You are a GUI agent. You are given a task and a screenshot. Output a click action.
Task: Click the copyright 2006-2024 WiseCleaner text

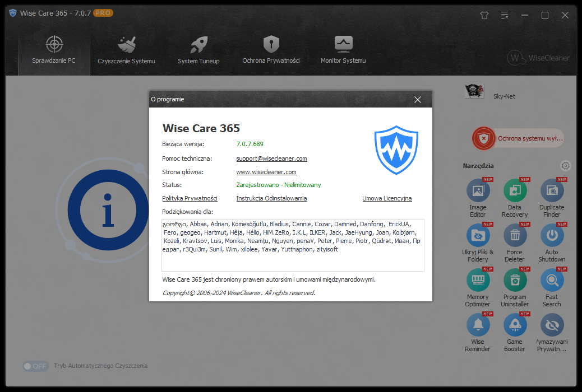(x=239, y=293)
